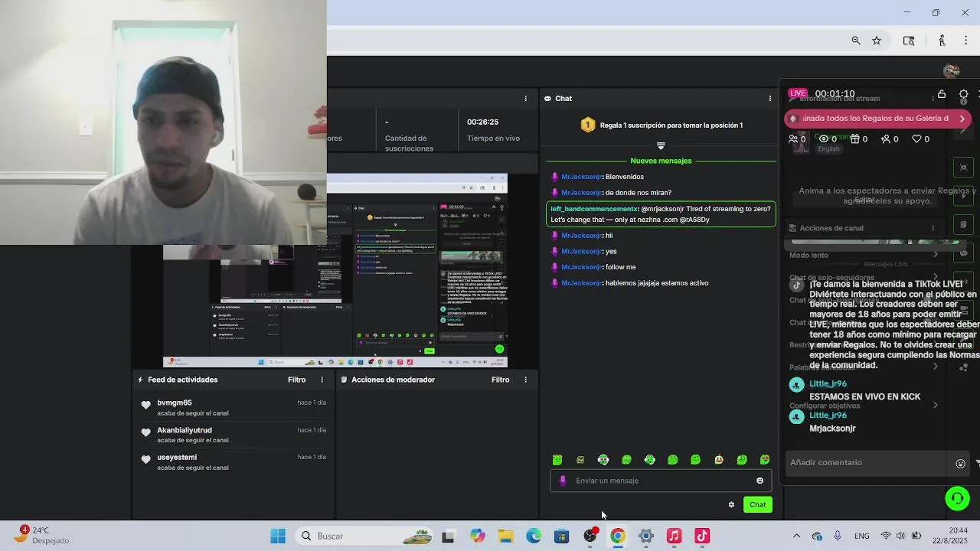The image size is (980, 551).
Task: Insert the white chicken face emote
Action: [718, 460]
